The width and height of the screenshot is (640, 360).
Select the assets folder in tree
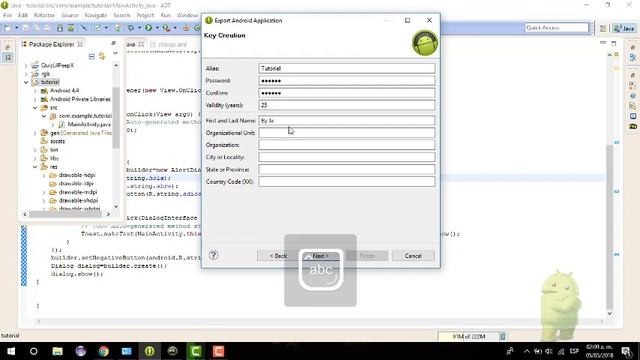(x=58, y=141)
